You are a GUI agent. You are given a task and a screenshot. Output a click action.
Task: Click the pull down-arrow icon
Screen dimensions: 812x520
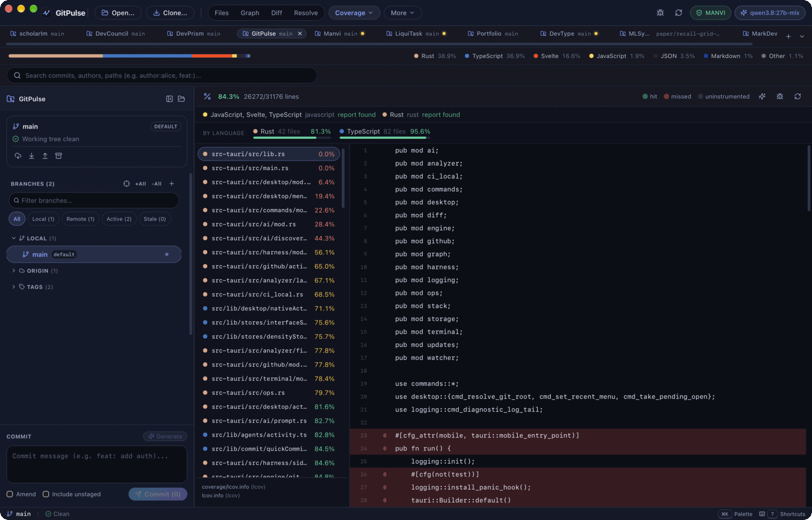click(x=31, y=156)
